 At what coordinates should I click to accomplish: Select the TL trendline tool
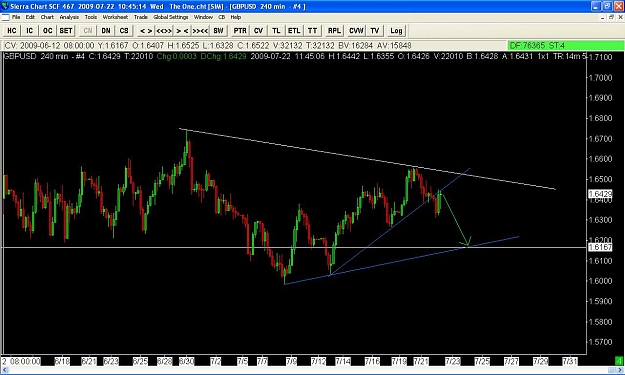coord(276,31)
